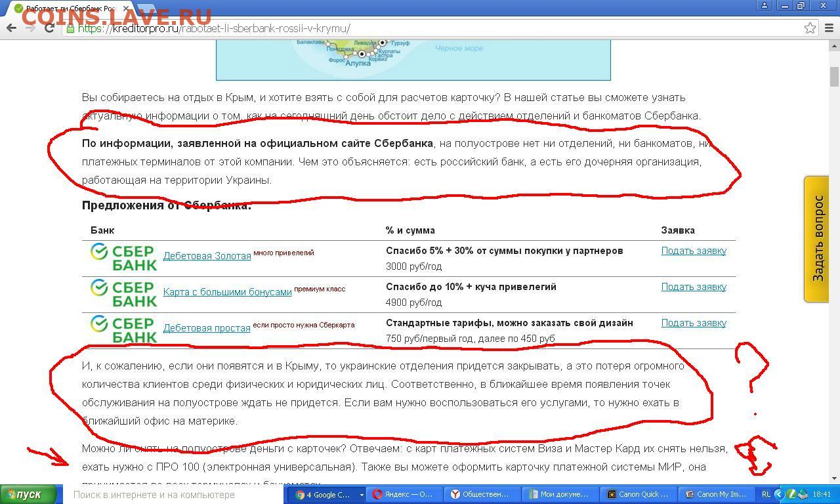Click the 'премиум класс' label
The width and height of the screenshot is (840, 504).
click(x=320, y=289)
